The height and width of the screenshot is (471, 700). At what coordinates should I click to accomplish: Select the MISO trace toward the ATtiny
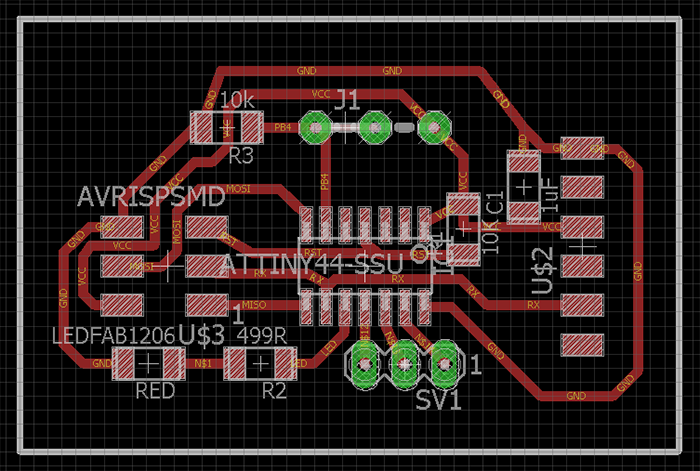click(x=263, y=305)
